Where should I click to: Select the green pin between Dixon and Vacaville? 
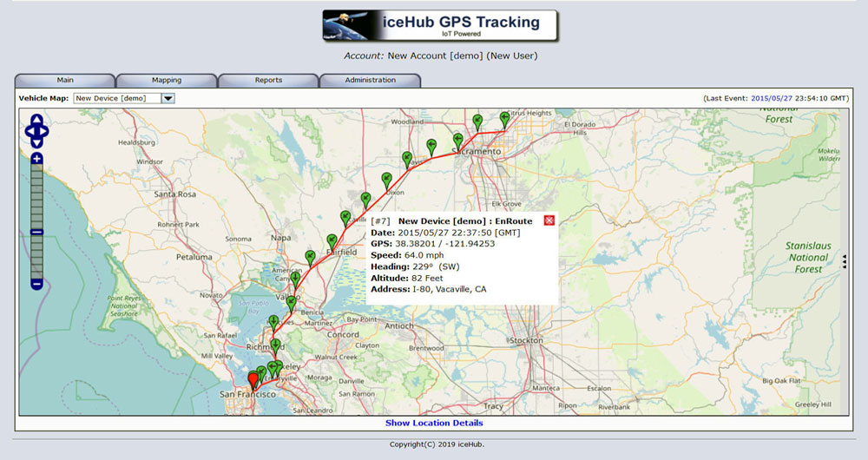coord(365,200)
